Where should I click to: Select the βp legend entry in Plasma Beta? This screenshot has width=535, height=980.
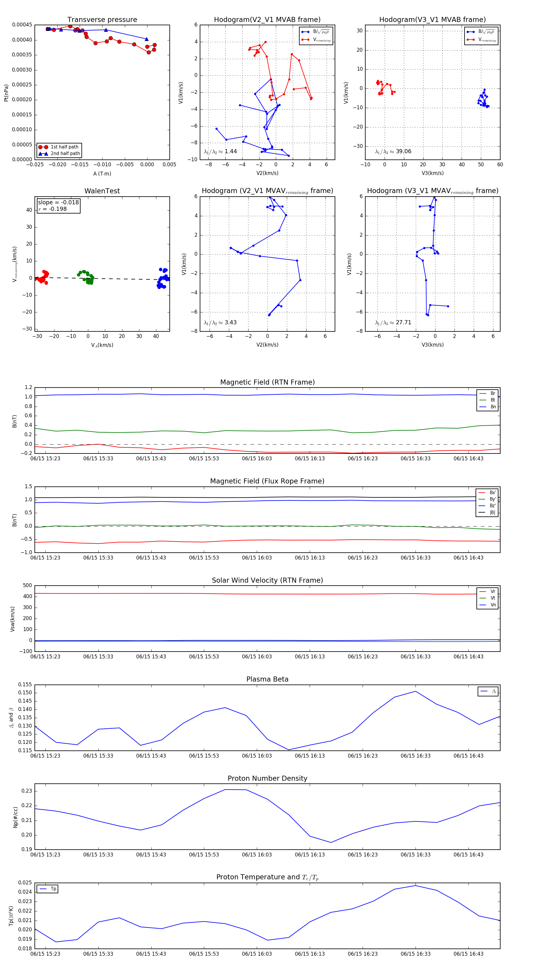[488, 691]
